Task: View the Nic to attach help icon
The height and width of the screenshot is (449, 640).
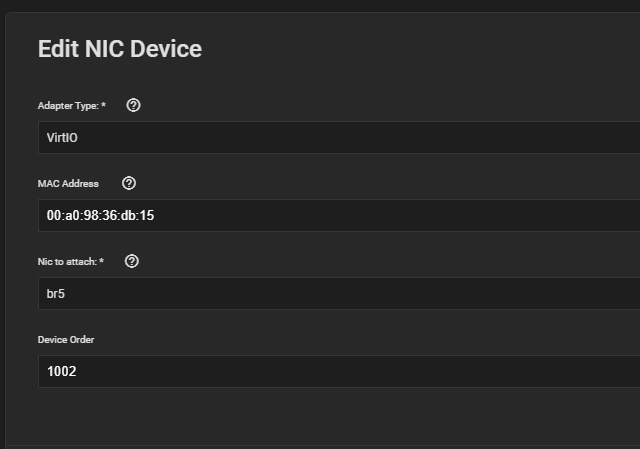Action: pos(132,261)
